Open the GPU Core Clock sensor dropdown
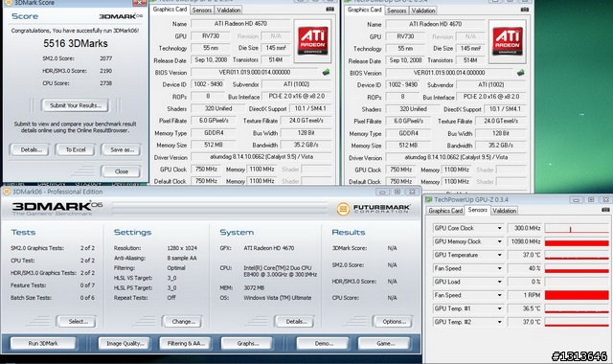The width and height of the screenshot is (613, 364). pyautogui.click(x=499, y=228)
